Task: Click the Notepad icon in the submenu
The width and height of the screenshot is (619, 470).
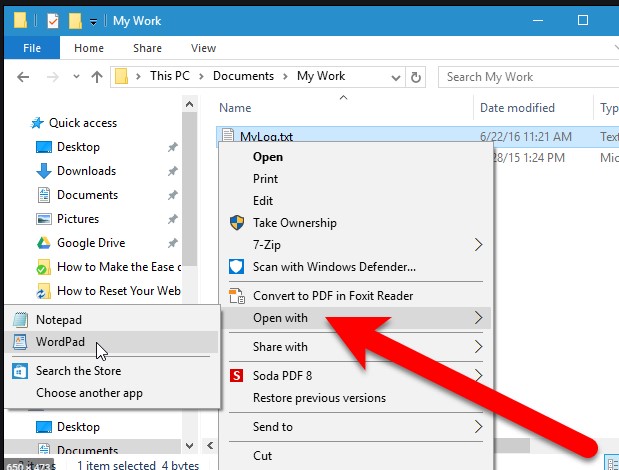Action: coord(20,320)
